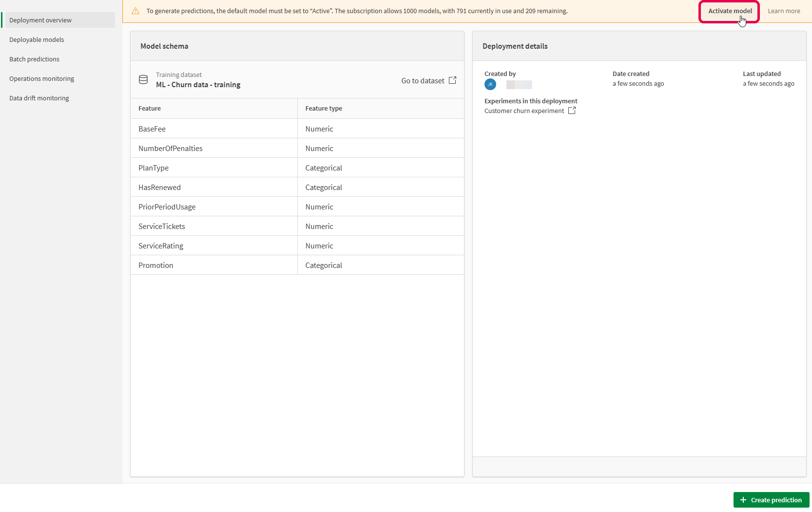Switch to Batch predictions
Screen dimensions: 812x512
[34, 59]
